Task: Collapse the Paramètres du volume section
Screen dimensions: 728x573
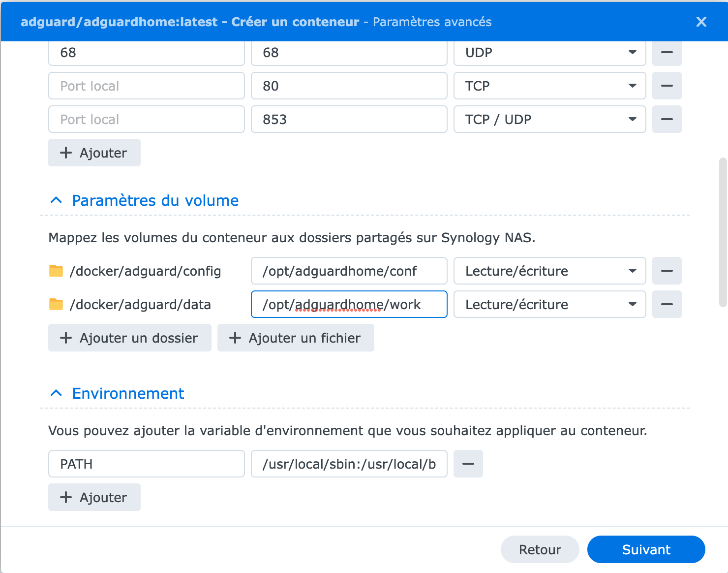Action: click(x=56, y=200)
